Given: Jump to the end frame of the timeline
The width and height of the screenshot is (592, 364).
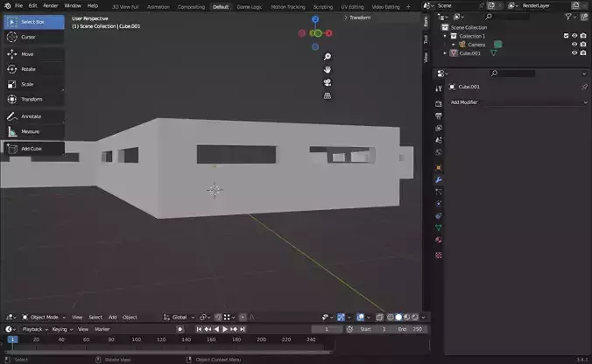Looking at the screenshot, I should pos(243,329).
